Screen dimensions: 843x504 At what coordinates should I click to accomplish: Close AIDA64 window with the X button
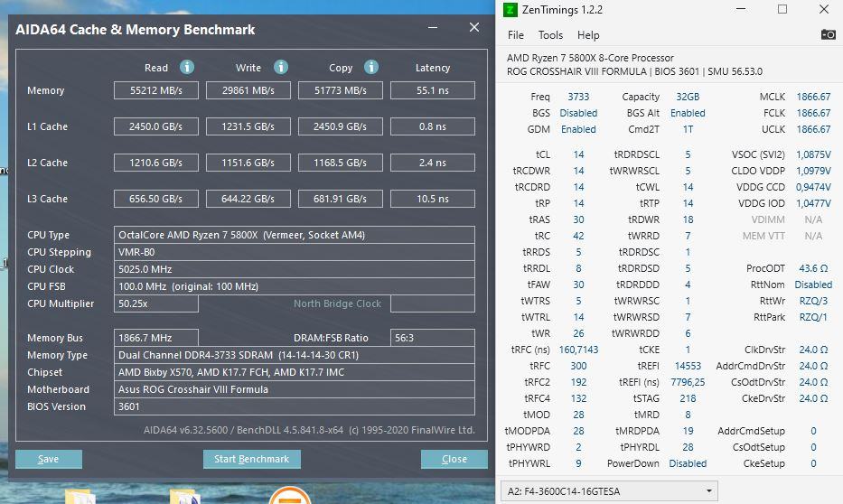click(474, 27)
